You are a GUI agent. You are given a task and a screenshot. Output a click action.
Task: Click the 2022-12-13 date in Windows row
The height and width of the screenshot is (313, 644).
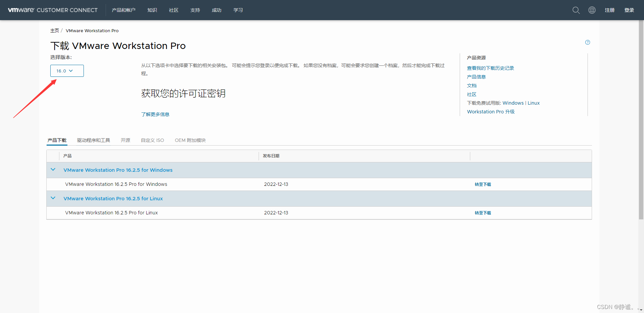(x=276, y=184)
